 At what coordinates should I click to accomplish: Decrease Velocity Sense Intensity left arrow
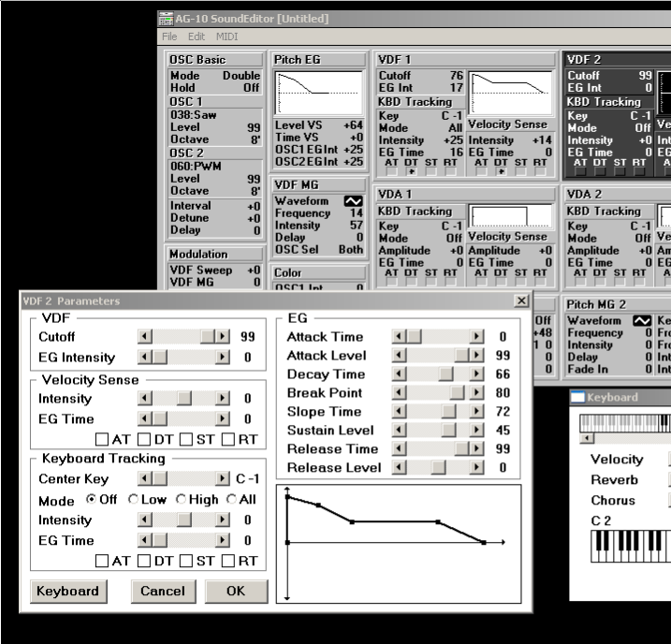tap(145, 398)
